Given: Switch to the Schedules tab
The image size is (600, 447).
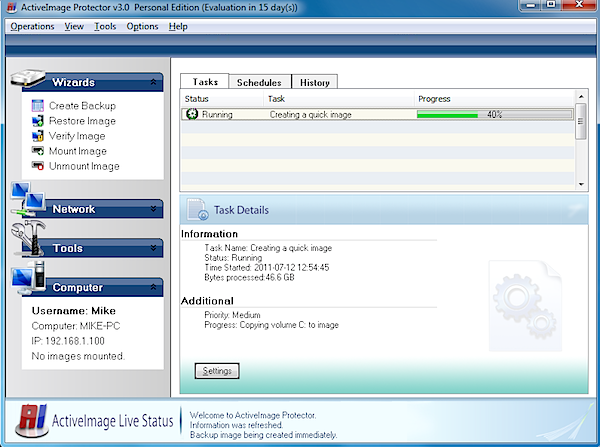Looking at the screenshot, I should tap(259, 82).
